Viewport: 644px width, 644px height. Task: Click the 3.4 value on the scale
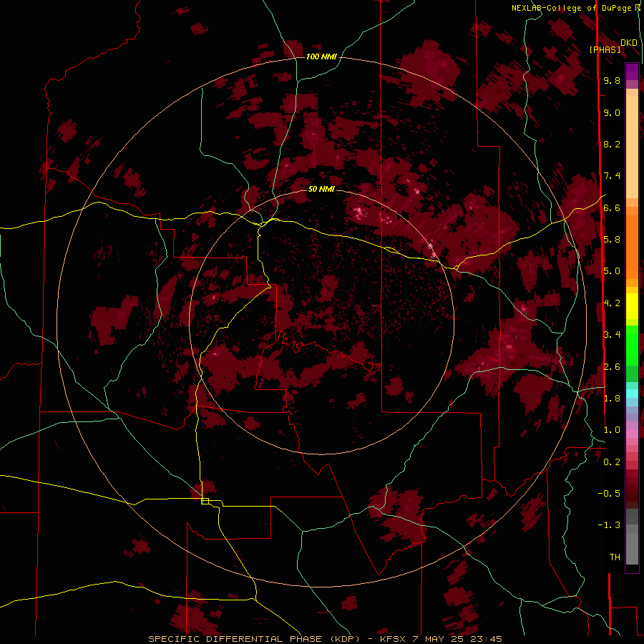(x=612, y=335)
